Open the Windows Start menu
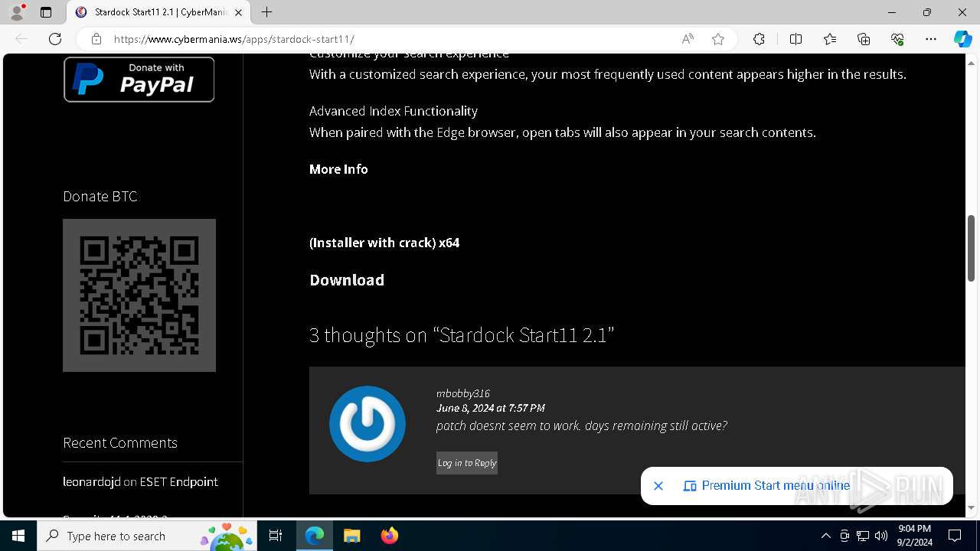This screenshot has width=980, height=551. (x=18, y=536)
